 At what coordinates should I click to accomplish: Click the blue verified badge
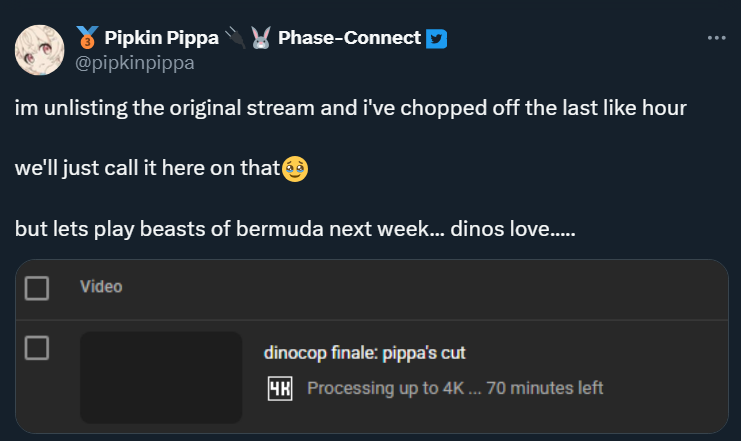[436, 38]
